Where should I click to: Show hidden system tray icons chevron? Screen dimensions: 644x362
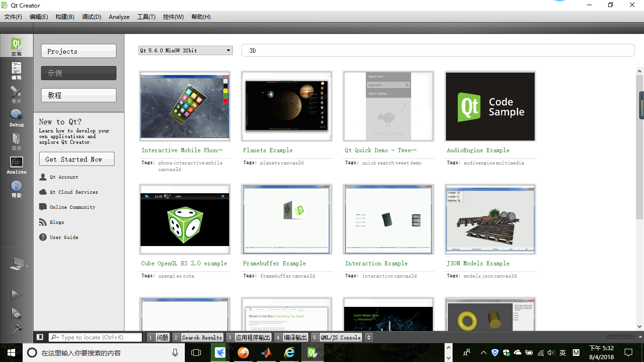tap(484, 353)
